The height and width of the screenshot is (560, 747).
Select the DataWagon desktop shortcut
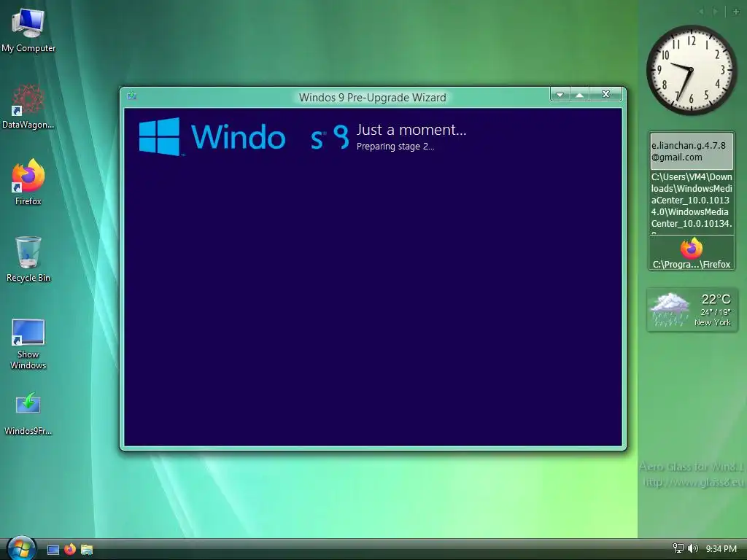click(x=28, y=106)
